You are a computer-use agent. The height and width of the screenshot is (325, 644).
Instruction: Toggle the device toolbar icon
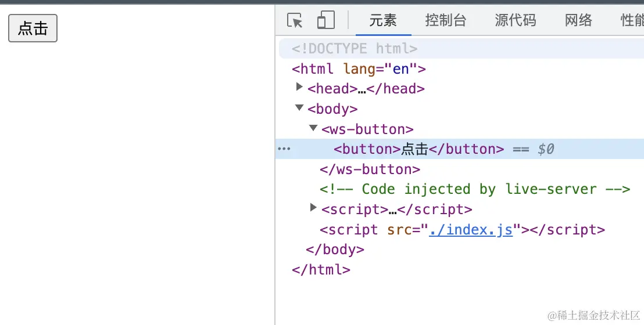[x=325, y=20]
